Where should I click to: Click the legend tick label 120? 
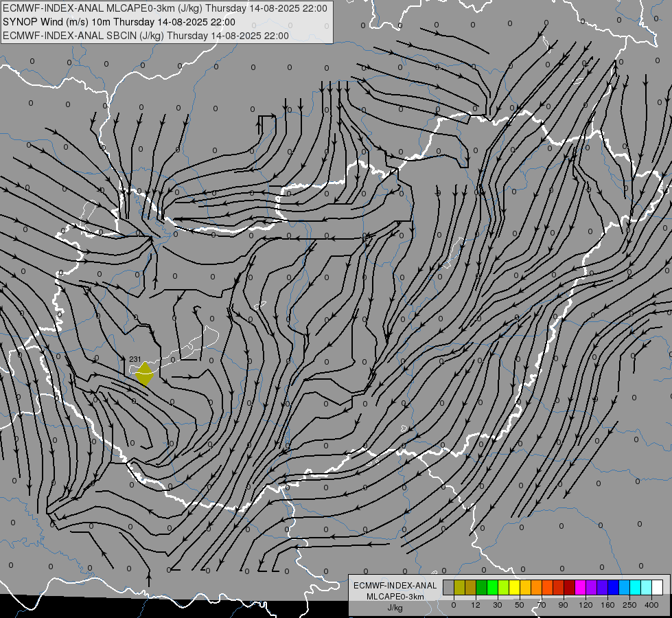click(x=586, y=605)
